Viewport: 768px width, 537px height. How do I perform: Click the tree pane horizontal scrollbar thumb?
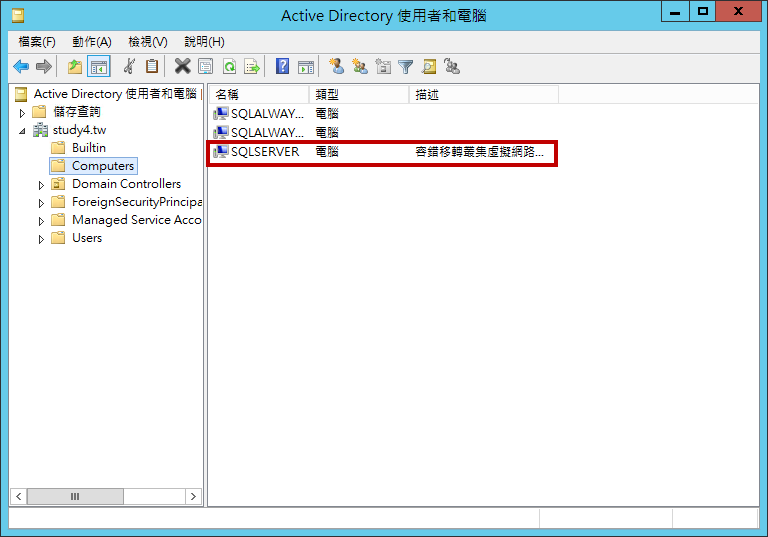click(75, 496)
